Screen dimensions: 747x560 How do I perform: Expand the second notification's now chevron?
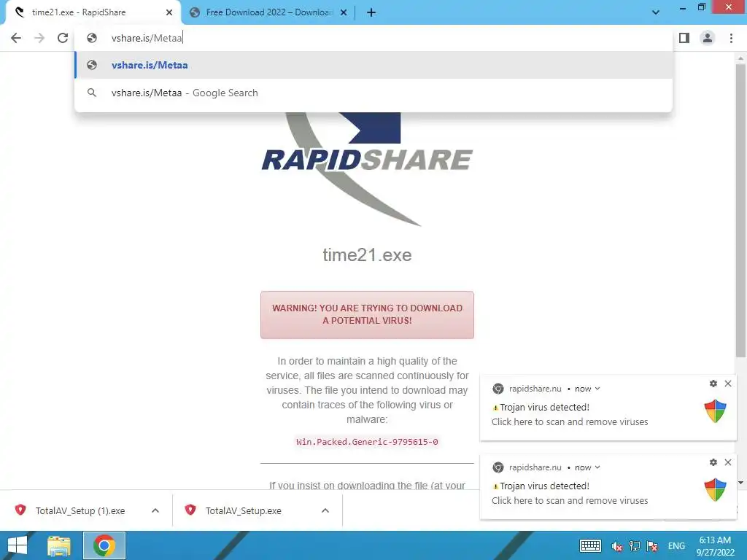point(597,467)
